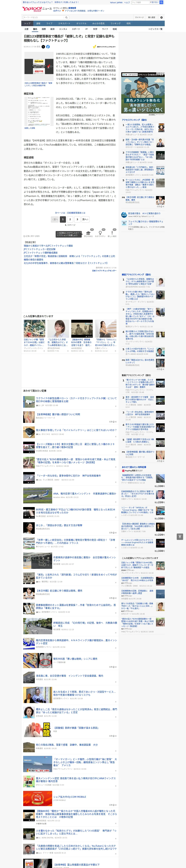React with 新しい視点 exclamation icon
The height and width of the screenshot is (868, 186).
tap(112, 233)
